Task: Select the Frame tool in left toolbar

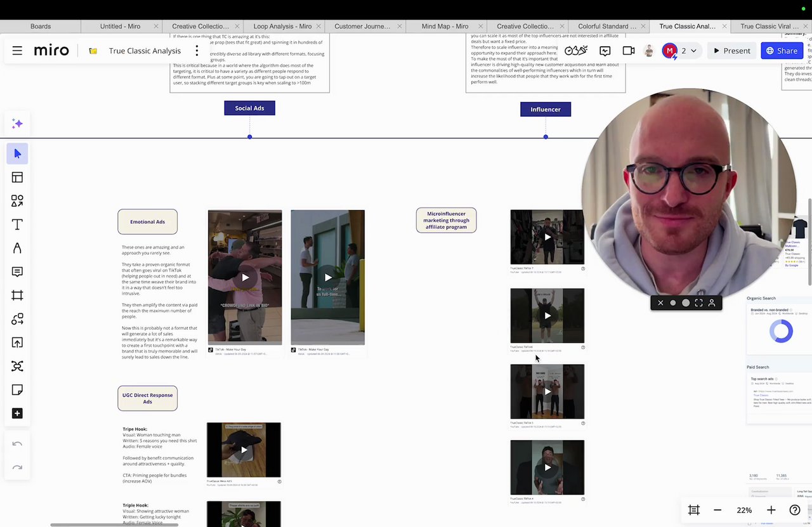Action: click(17, 296)
